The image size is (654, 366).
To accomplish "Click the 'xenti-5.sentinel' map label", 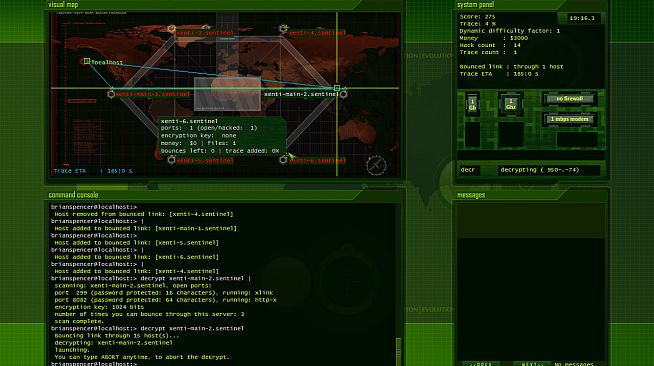I will (x=205, y=160).
